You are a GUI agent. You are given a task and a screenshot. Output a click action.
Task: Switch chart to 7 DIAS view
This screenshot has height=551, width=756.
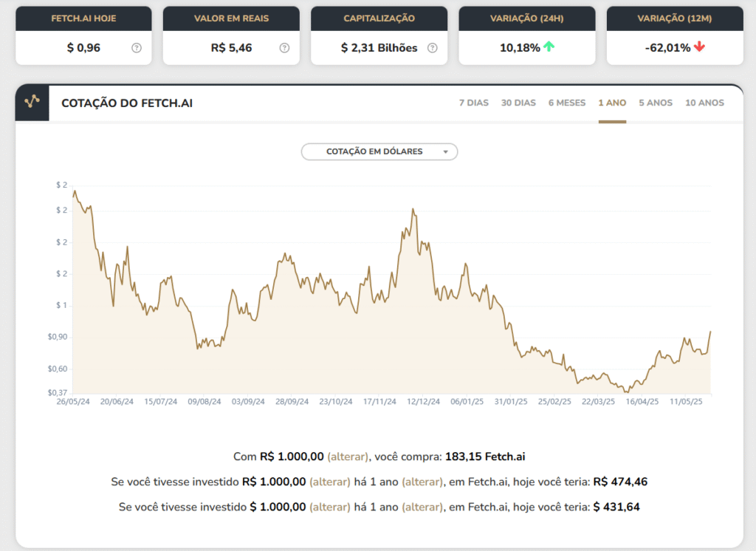[473, 103]
